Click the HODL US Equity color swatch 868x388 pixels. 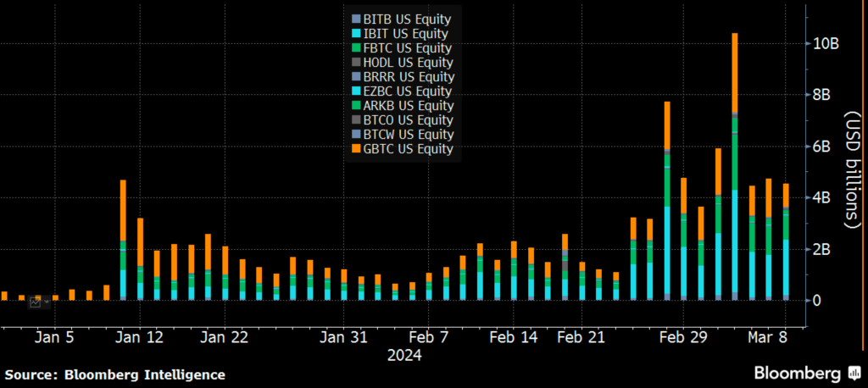pos(355,63)
